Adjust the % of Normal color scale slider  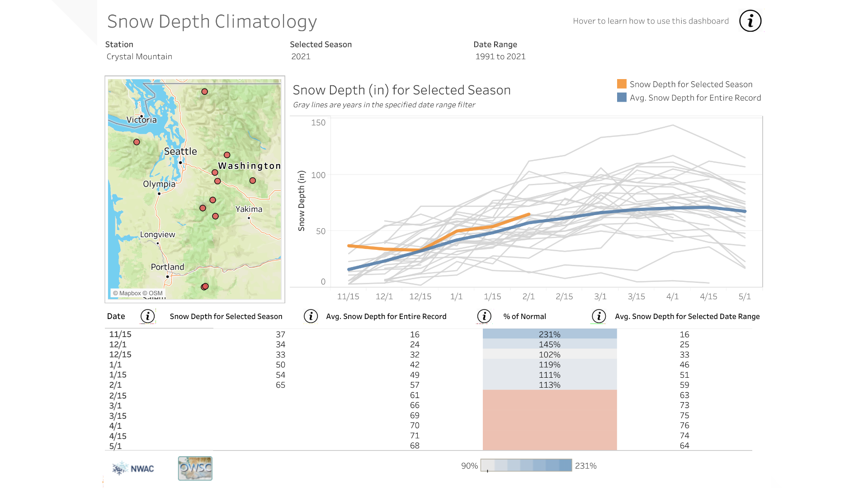(x=487, y=470)
